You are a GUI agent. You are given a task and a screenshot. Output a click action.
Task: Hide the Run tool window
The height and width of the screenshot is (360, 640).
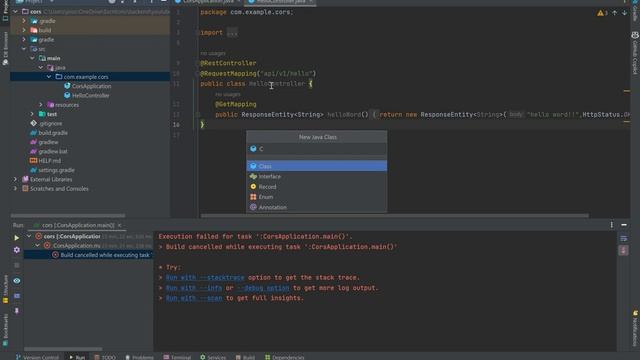coord(624,225)
